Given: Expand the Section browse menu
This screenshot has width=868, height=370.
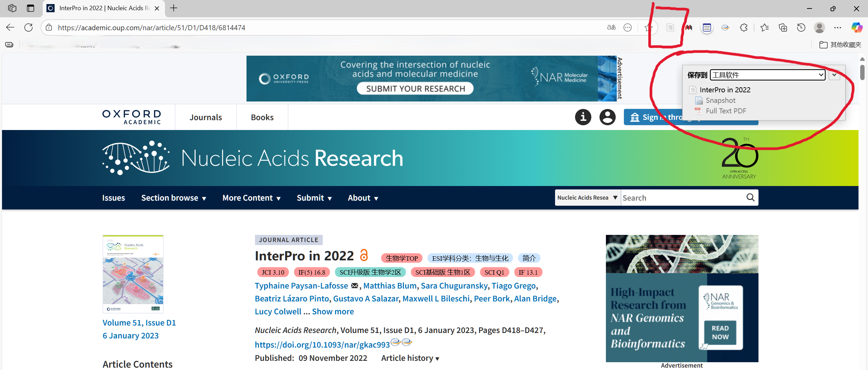Looking at the screenshot, I should 174,198.
